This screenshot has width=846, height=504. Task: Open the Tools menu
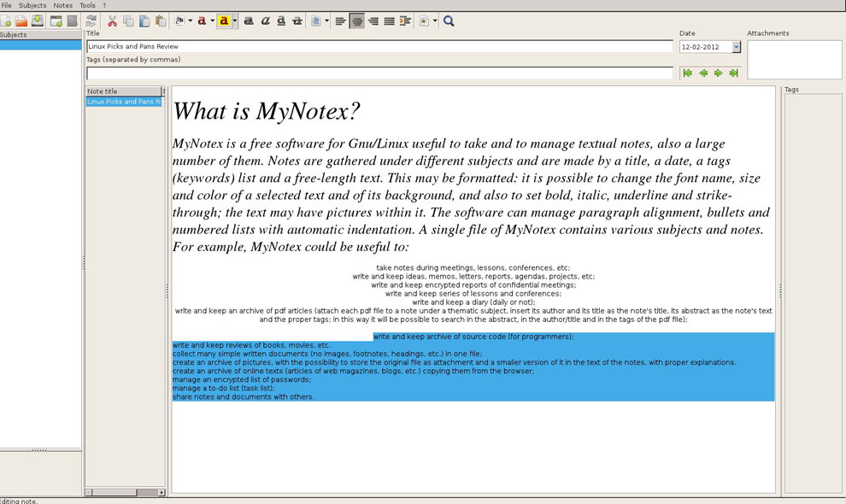(x=87, y=5)
